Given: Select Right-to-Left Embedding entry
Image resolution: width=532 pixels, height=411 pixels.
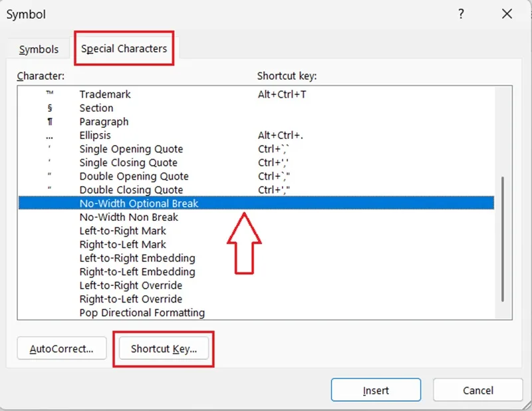Looking at the screenshot, I should coord(256,271).
